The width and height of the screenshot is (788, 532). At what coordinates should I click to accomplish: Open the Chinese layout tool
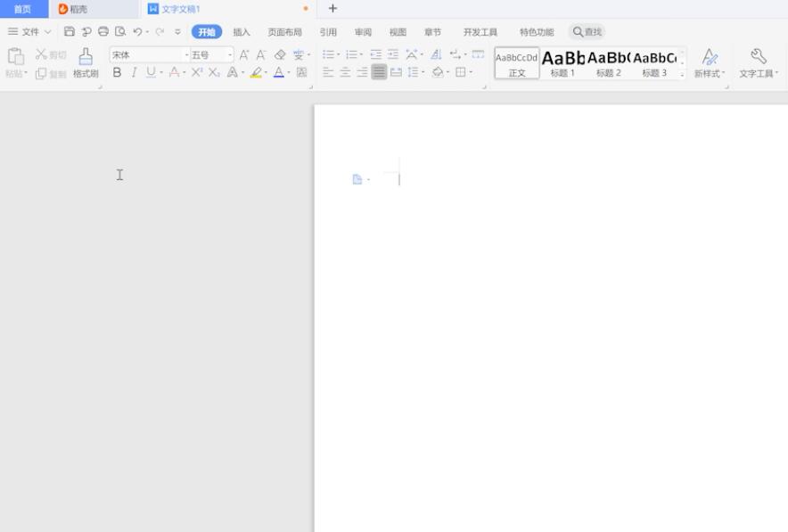click(412, 54)
